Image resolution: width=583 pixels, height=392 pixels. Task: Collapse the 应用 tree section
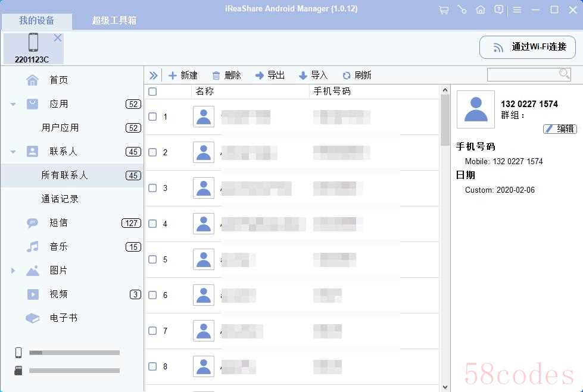13,104
